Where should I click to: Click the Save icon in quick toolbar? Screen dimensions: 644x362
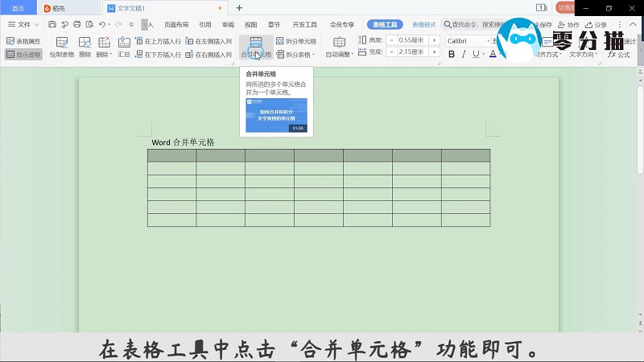(x=50, y=25)
